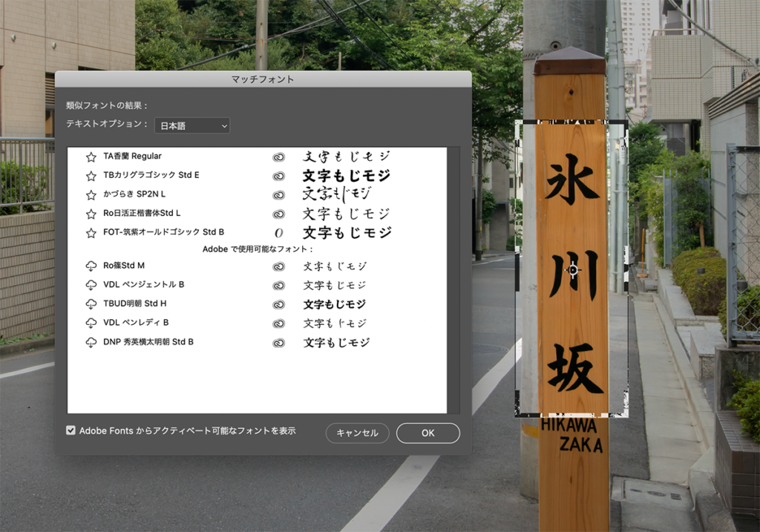Click the FOT-筑紫オールドゴシック Std B sample preview
The height and width of the screenshot is (532, 760).
[347, 232]
